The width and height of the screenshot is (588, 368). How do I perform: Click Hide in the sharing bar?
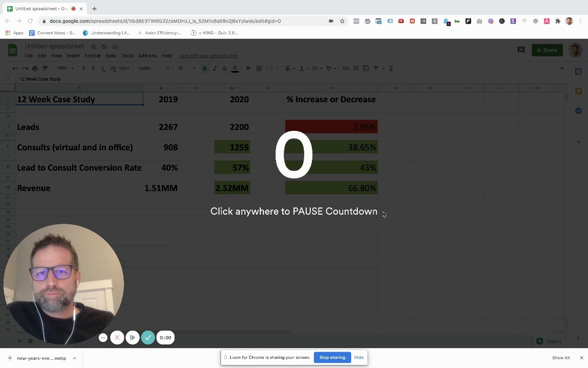[359, 357]
